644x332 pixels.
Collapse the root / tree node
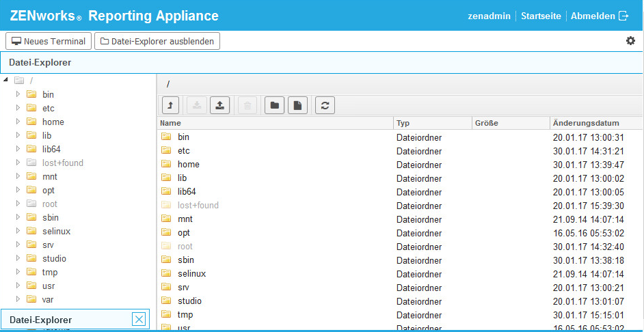click(x=6, y=81)
